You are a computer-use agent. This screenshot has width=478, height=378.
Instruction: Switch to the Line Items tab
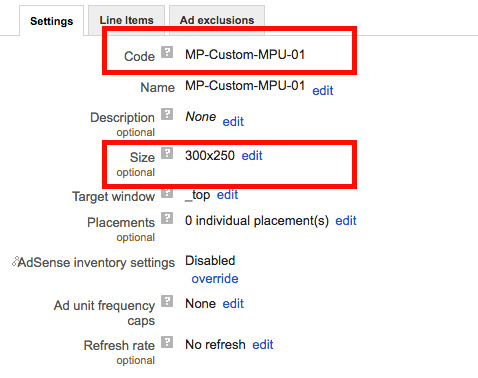126,20
